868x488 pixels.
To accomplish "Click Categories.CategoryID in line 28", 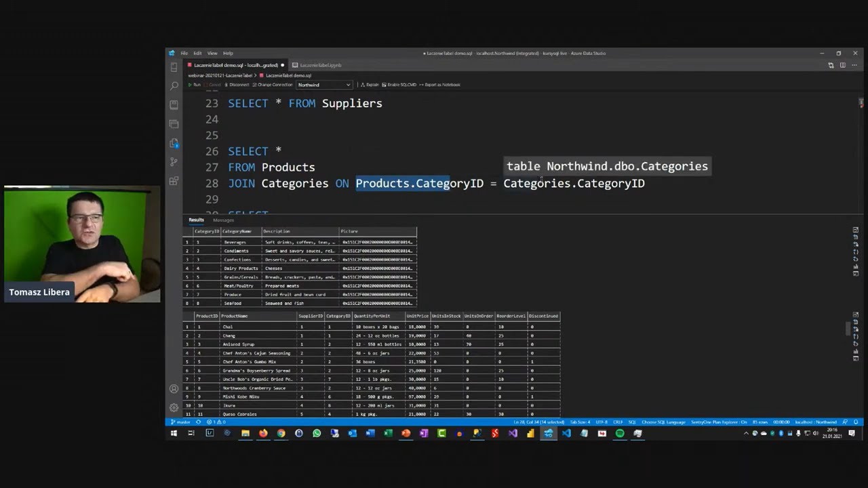I will click(x=574, y=184).
